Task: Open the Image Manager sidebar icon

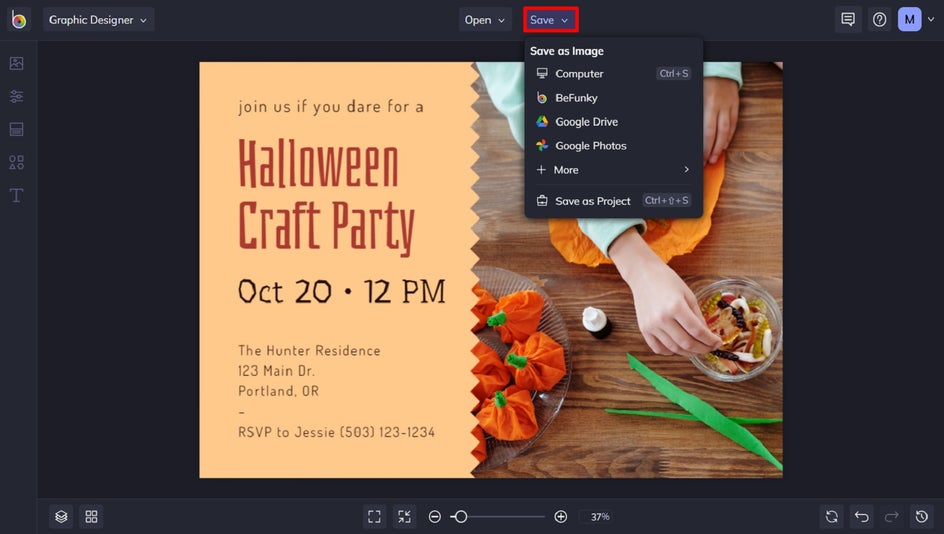Action: click(17, 63)
